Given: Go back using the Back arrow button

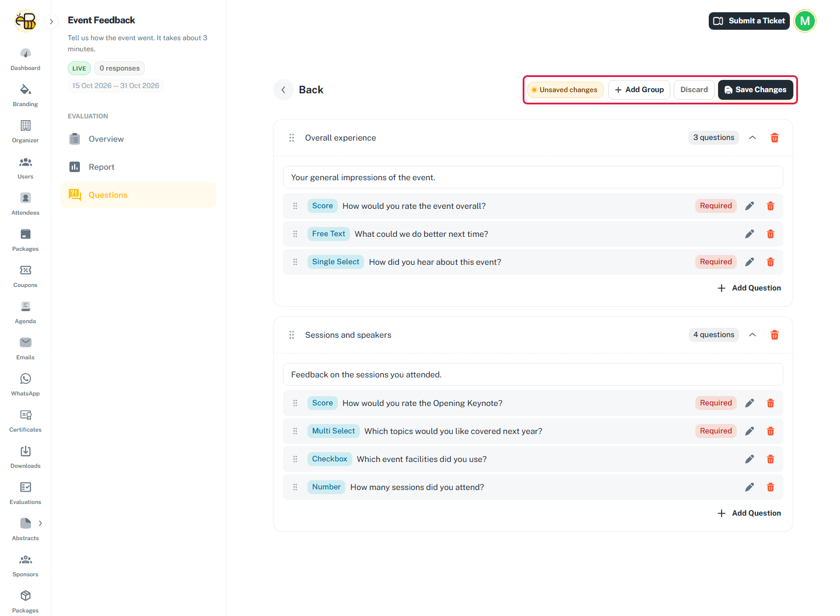Looking at the screenshot, I should point(283,90).
